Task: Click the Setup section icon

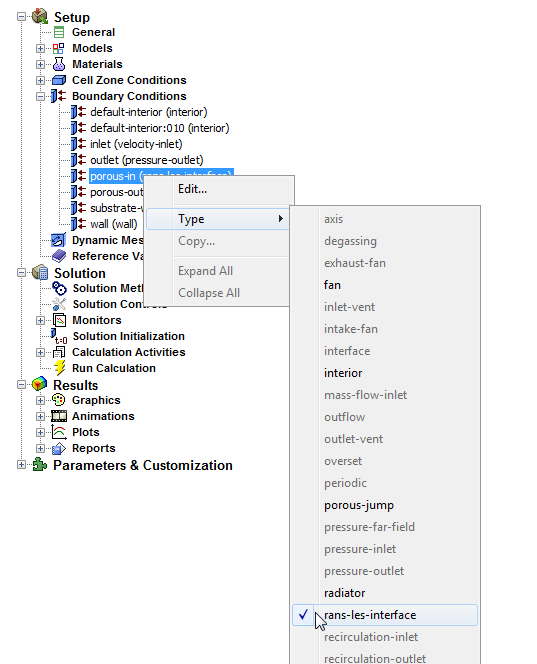Action: click(x=40, y=17)
